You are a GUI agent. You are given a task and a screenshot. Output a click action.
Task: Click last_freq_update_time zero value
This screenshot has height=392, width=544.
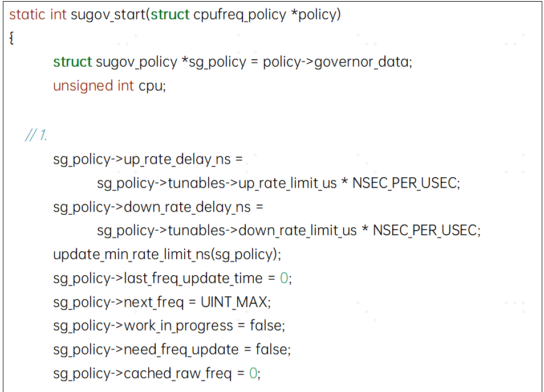(x=284, y=278)
